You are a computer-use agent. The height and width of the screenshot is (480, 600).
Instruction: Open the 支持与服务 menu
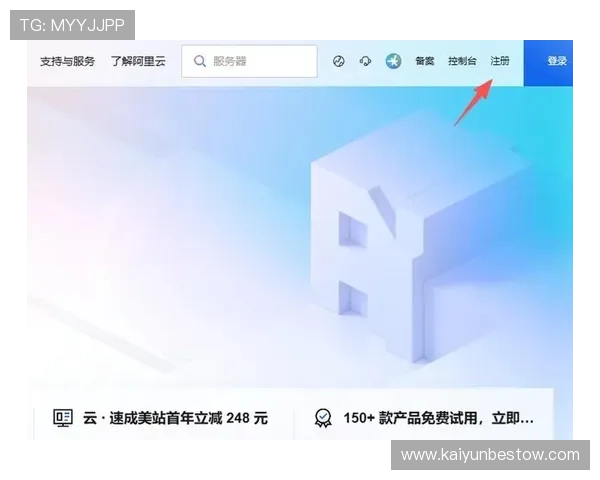pyautogui.click(x=67, y=61)
